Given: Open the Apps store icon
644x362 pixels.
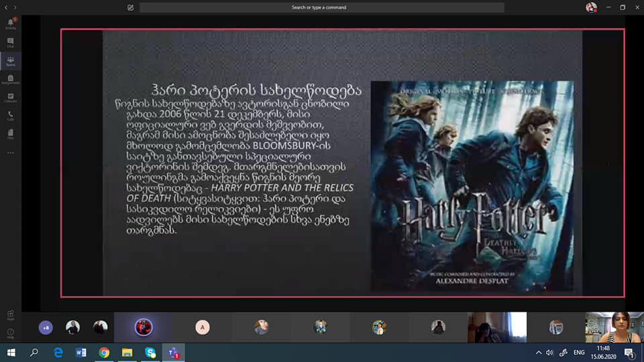Looking at the screenshot, I should pos(11,315).
